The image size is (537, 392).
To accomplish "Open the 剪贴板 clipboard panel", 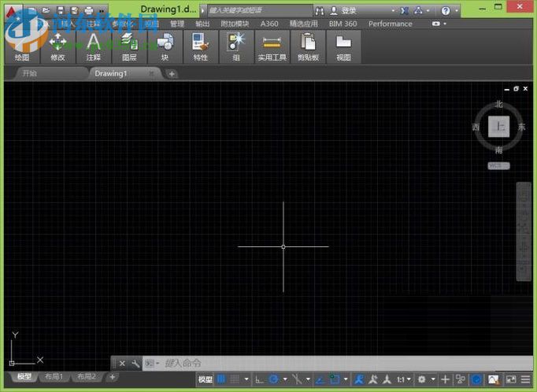I will [308, 47].
